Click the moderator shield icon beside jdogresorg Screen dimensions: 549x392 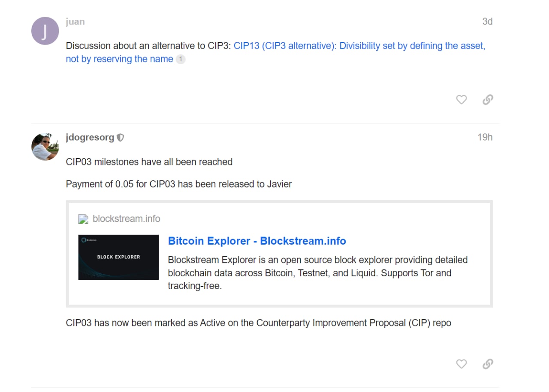(121, 138)
